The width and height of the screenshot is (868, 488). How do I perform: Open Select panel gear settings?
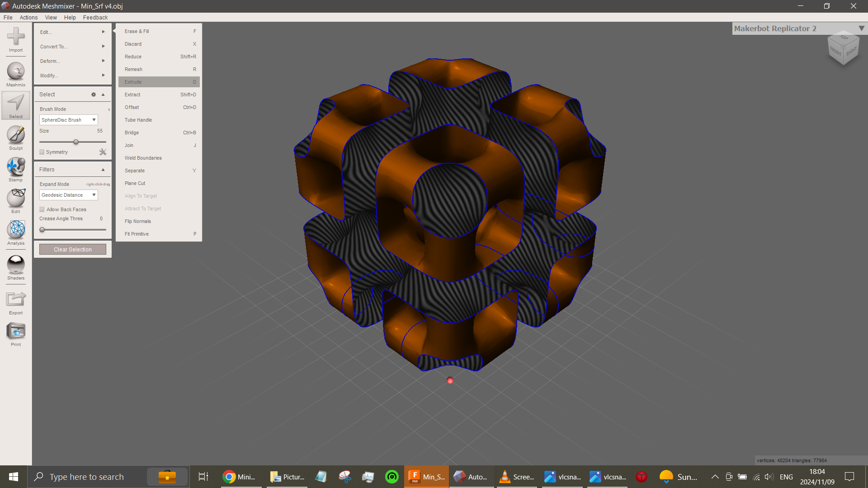(94, 95)
